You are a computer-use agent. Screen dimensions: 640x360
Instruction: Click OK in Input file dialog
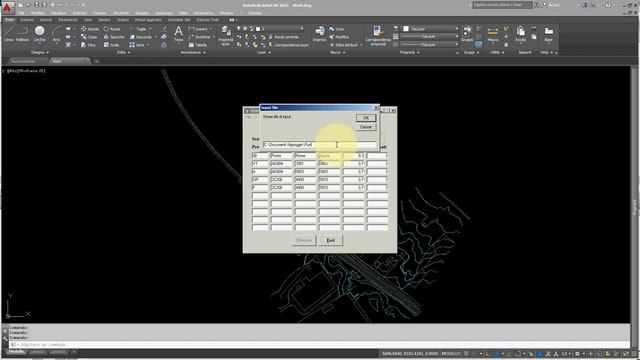point(365,118)
